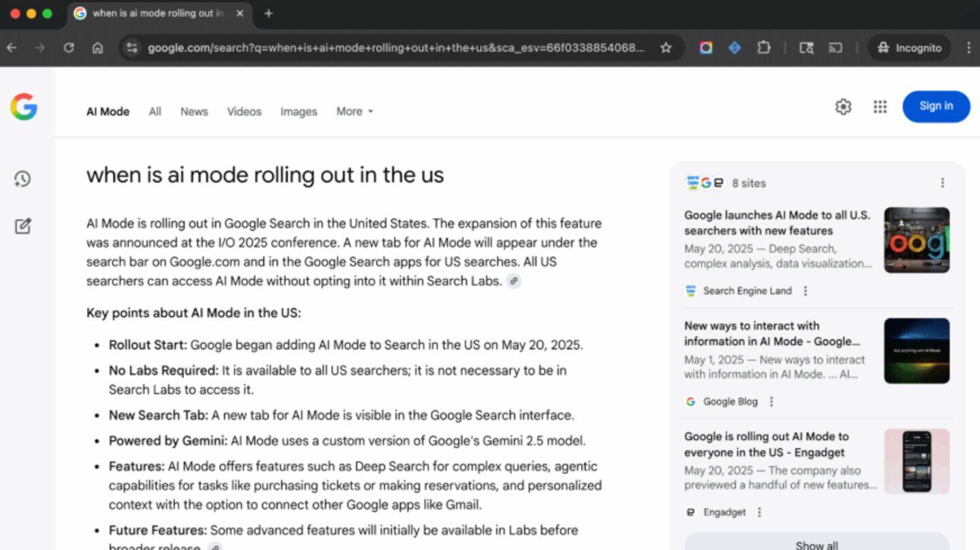Open Search Engine Land AI Mode article

click(x=777, y=223)
